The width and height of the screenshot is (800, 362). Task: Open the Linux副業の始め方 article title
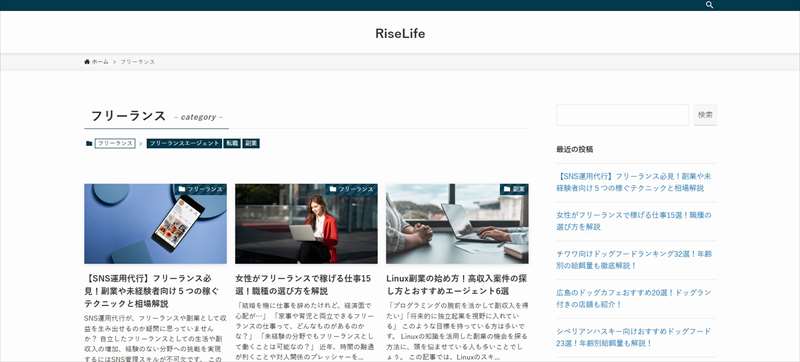[457, 285]
